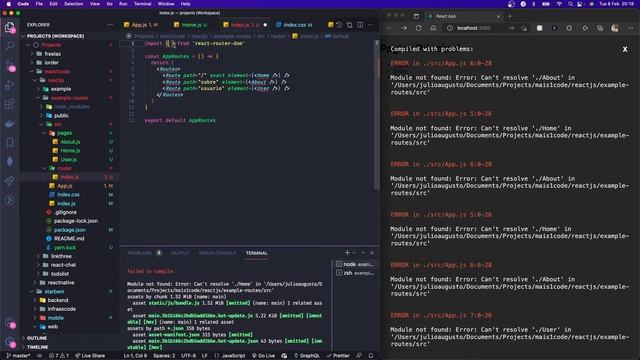Click the split editor icon
This screenshot has height=360, width=640.
tap(360, 25)
